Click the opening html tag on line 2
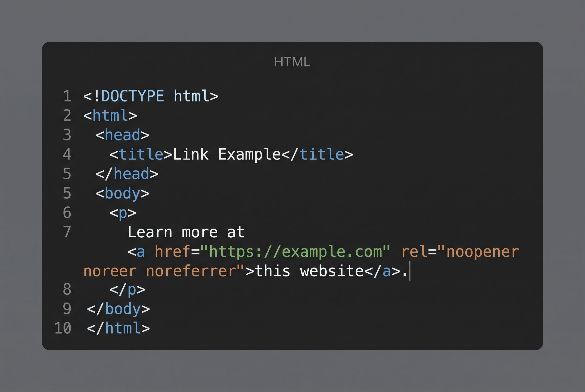 [110, 116]
